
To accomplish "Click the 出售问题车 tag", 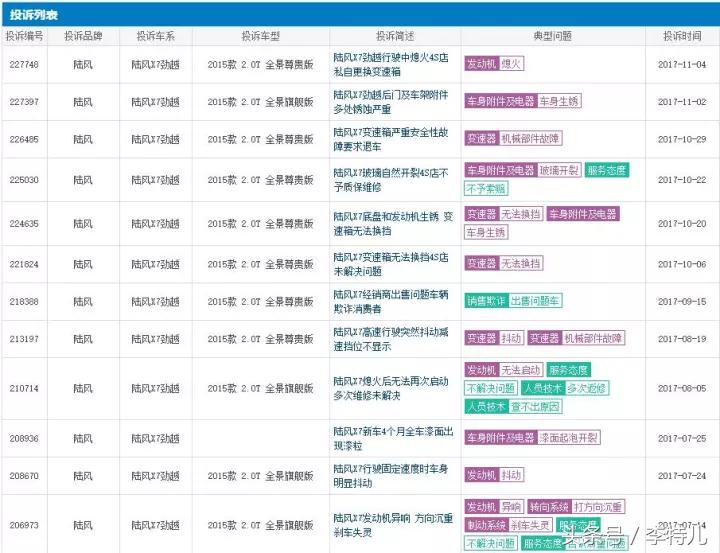I will tap(535, 301).
